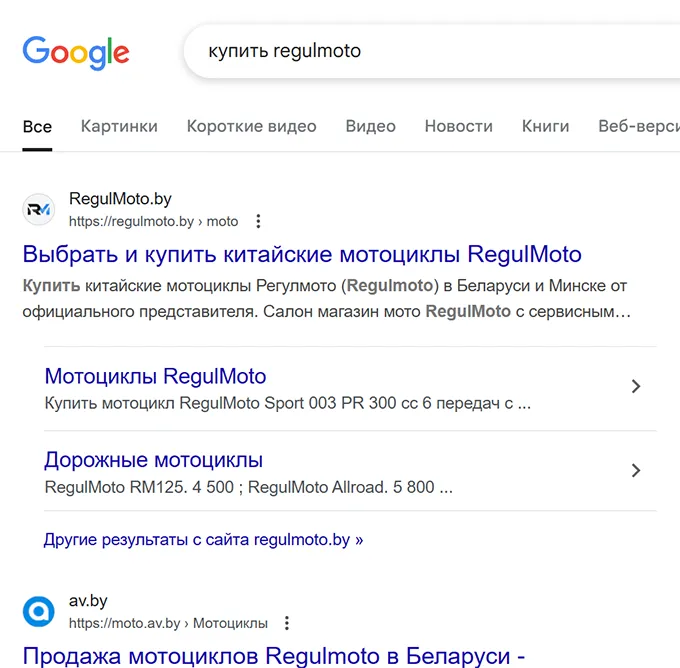Click the RegulMoto.by site favicon

(x=39, y=209)
